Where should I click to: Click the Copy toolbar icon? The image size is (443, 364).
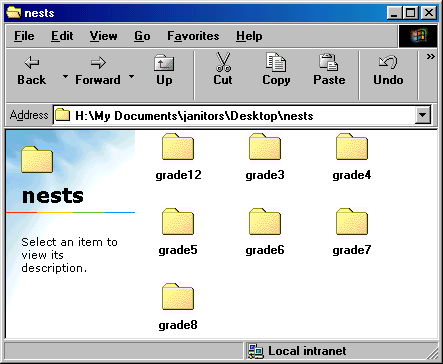pos(276,62)
